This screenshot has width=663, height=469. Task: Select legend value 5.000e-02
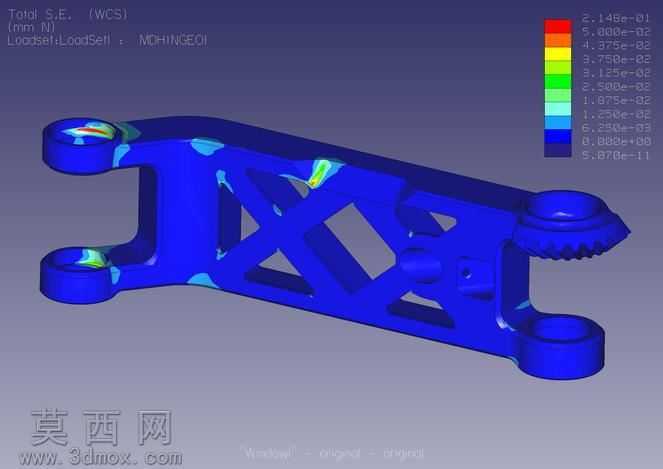616,32
